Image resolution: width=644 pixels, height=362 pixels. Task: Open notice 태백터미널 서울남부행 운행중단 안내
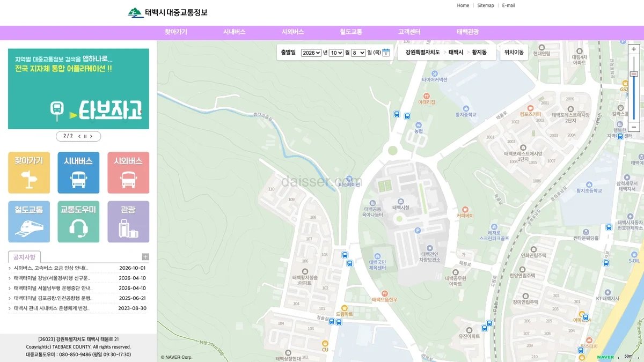pyautogui.click(x=53, y=288)
